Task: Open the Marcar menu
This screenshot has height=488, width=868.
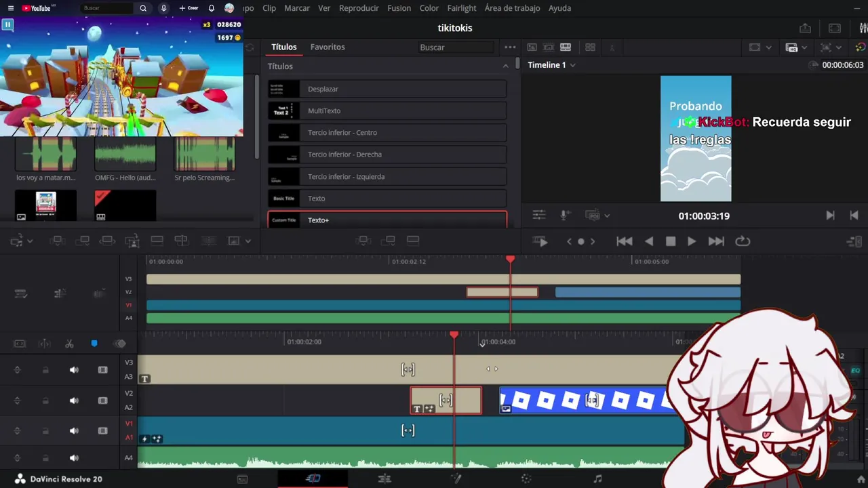Action: [297, 8]
